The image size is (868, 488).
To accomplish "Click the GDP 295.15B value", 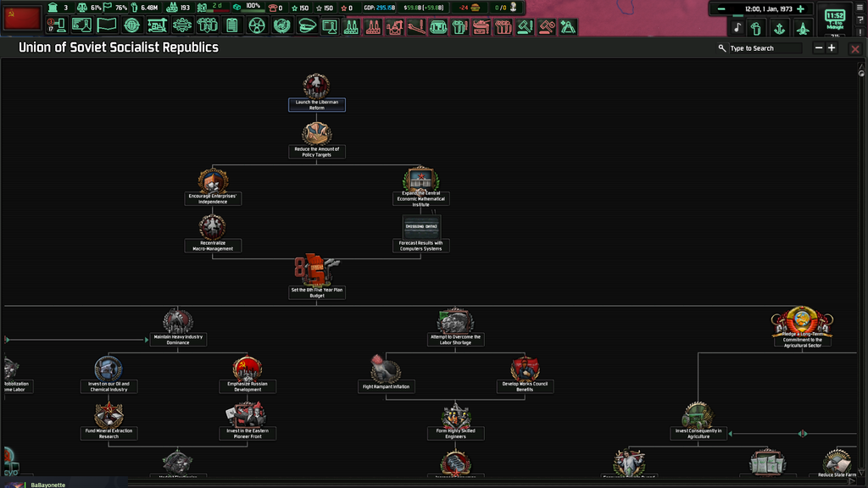I will 379,8.
